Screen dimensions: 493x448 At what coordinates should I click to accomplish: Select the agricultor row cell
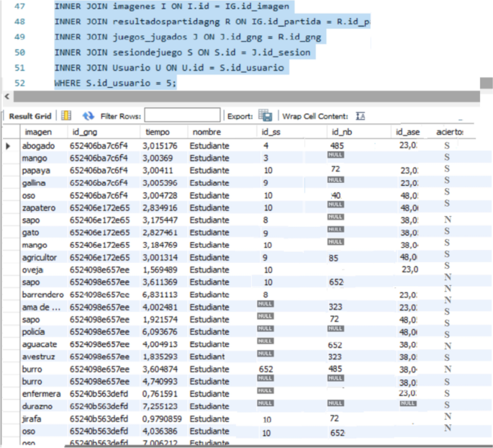pyautogui.click(x=38, y=257)
